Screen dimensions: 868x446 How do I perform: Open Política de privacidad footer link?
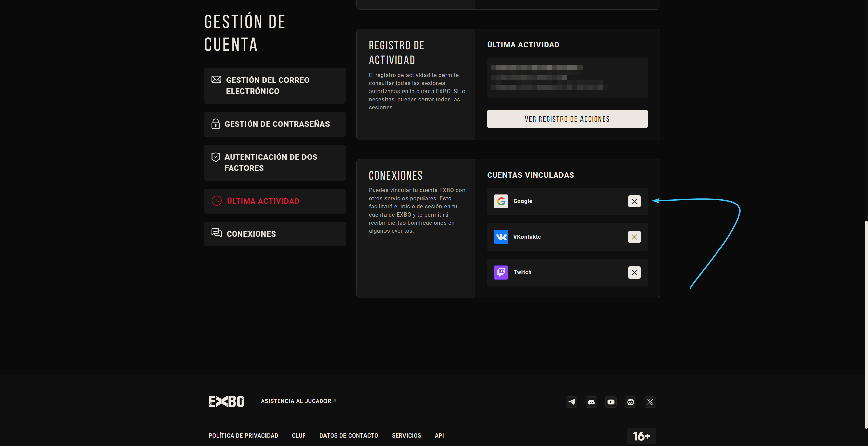tap(243, 435)
